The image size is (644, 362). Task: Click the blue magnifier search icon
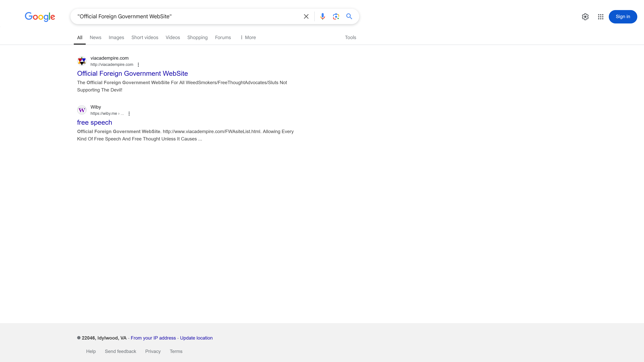pyautogui.click(x=349, y=16)
